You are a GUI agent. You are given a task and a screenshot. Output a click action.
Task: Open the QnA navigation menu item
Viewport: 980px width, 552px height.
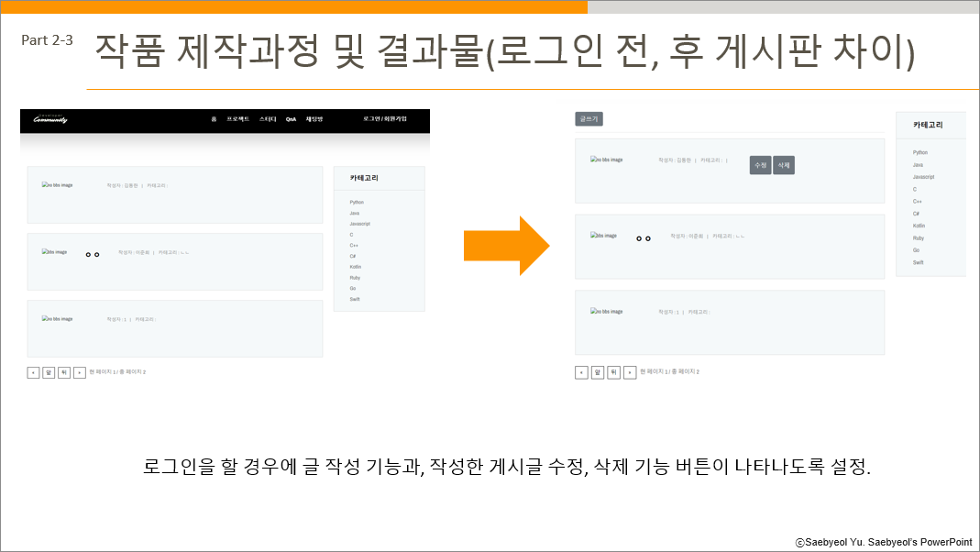tap(292, 119)
